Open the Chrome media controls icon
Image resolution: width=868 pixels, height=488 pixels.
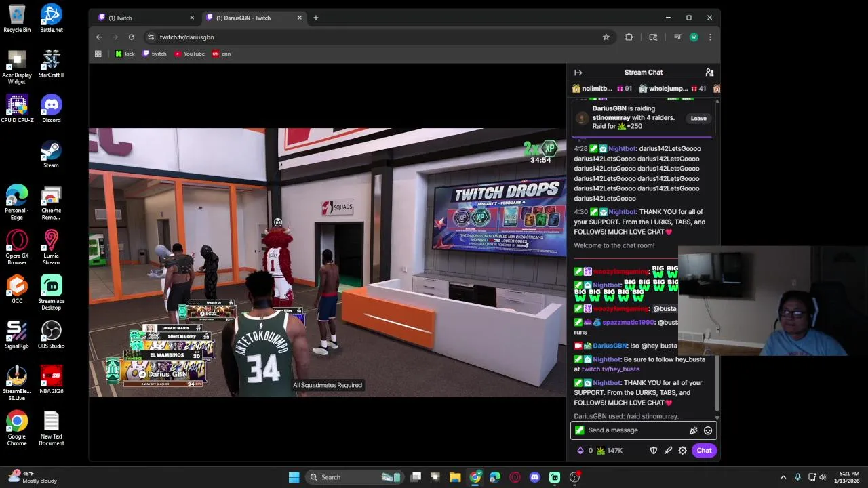pos(677,37)
